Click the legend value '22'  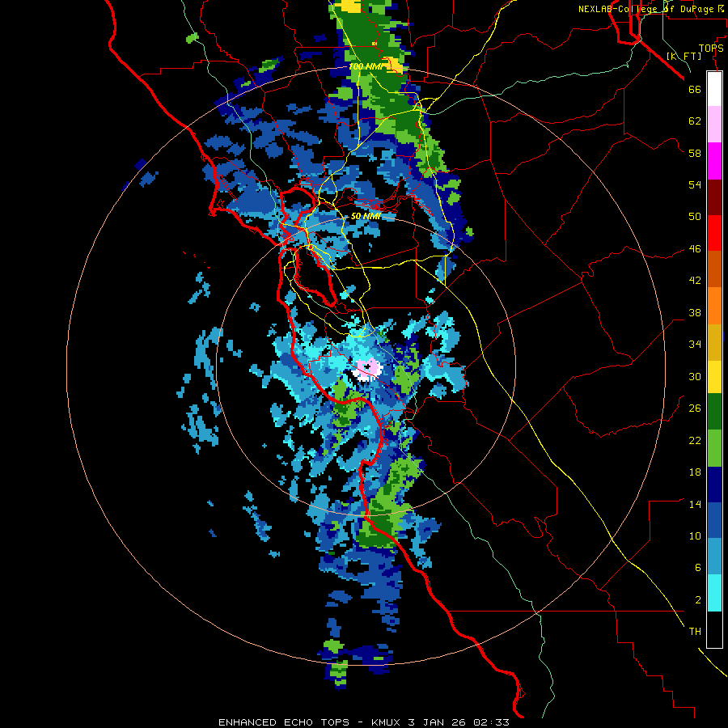click(695, 441)
